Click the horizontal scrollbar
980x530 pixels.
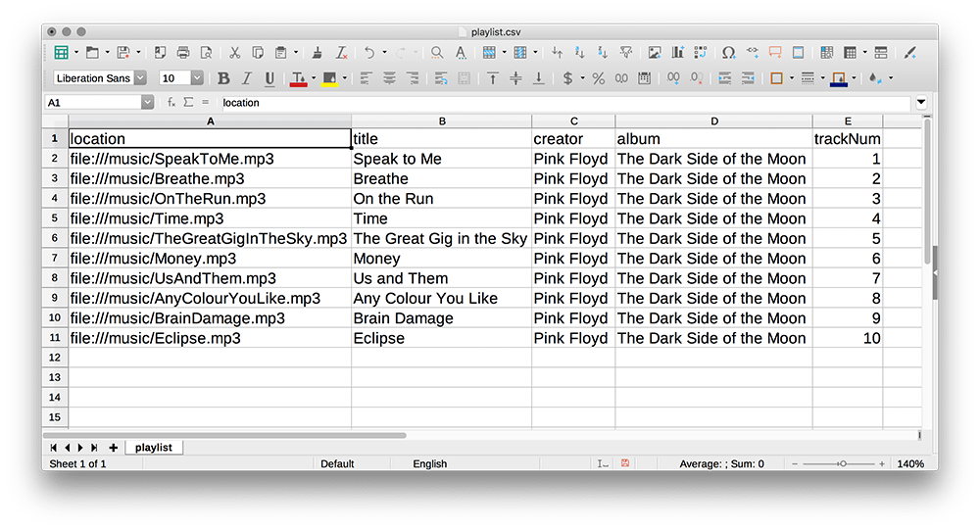(x=225, y=435)
